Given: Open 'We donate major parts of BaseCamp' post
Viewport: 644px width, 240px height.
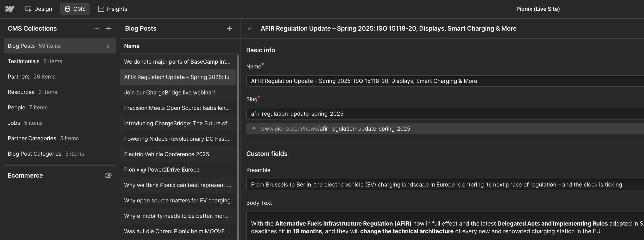Looking at the screenshot, I should pos(178,62).
